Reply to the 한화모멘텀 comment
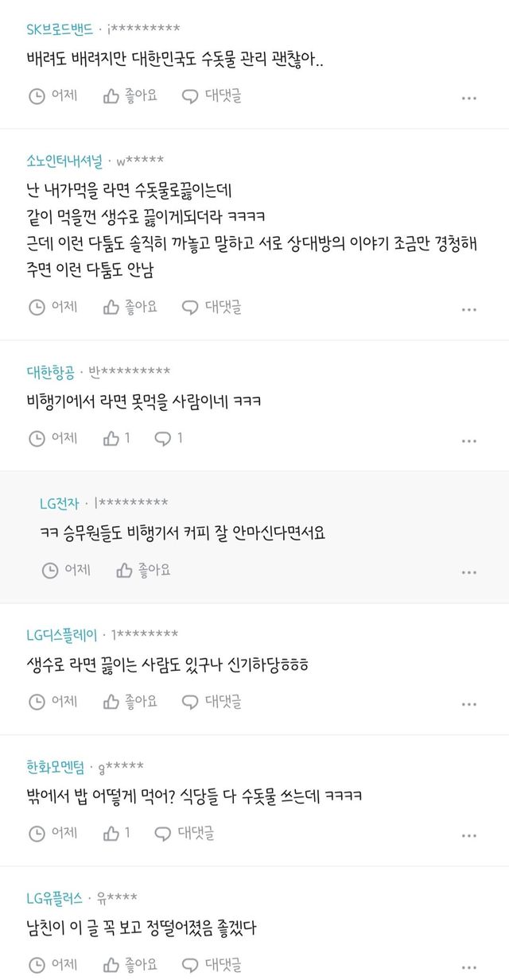Viewport: 509px width, 980px height. point(184,834)
